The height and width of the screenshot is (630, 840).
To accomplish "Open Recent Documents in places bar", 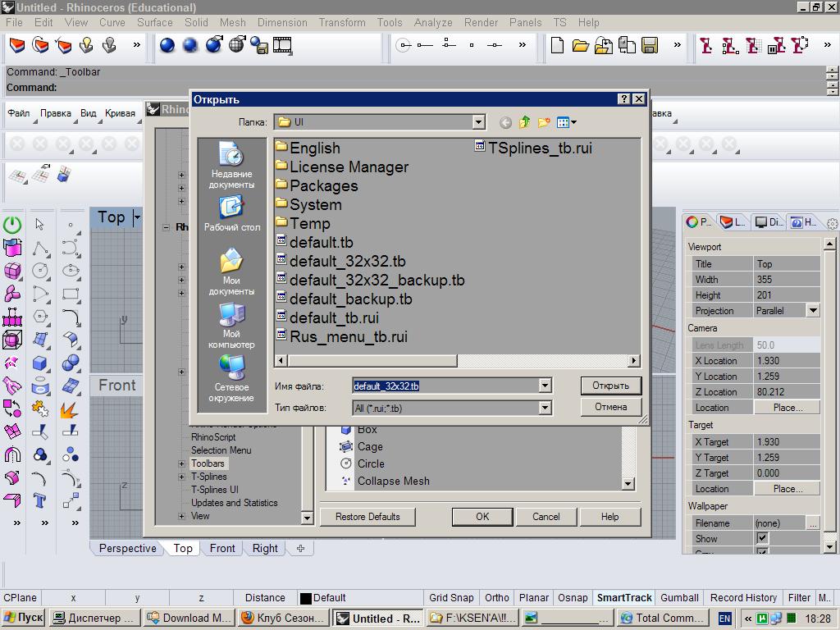I will tap(231, 166).
